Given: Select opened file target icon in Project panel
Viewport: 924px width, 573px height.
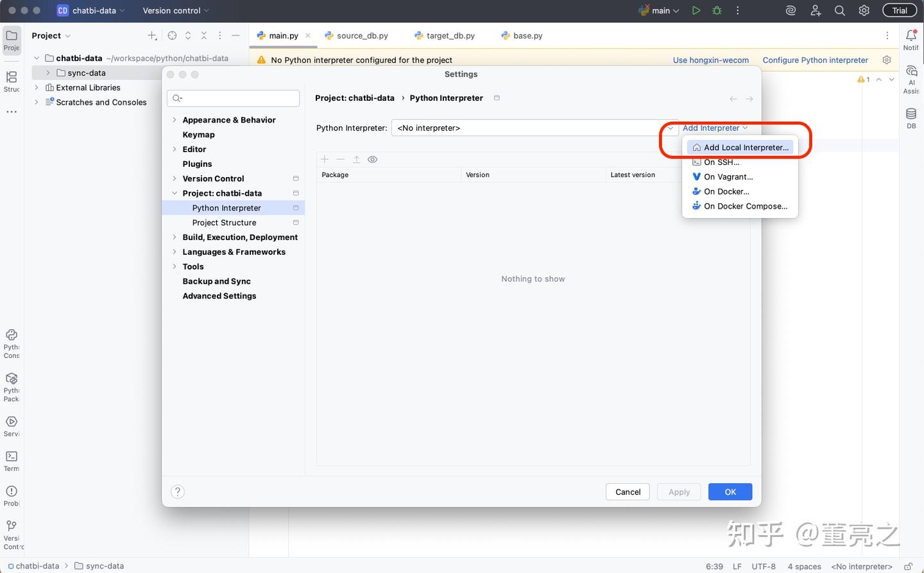Looking at the screenshot, I should [x=172, y=36].
